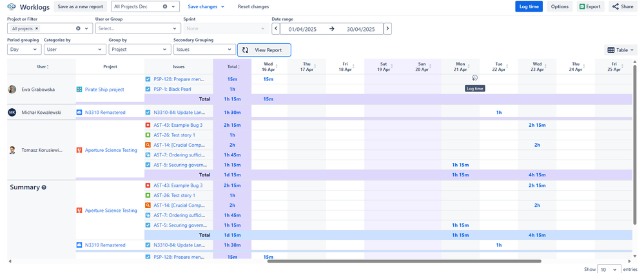Click Michał Kowalewski's MK avatar

12,112
